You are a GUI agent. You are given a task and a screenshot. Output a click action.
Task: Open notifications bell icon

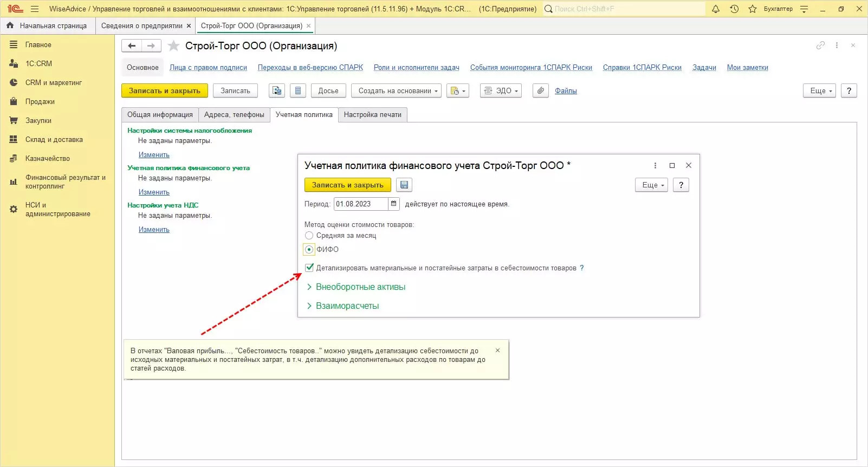coord(716,9)
